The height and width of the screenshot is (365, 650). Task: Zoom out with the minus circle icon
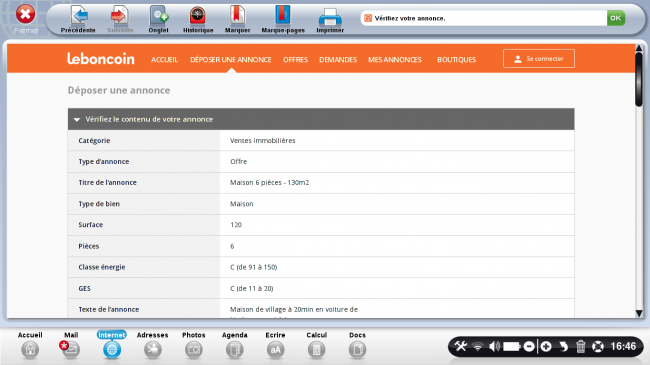(529, 346)
